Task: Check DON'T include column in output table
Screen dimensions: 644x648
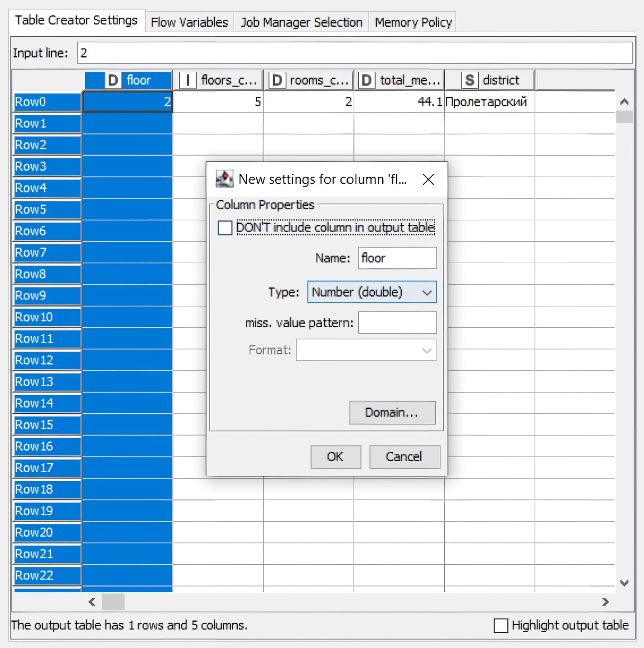Action: point(225,227)
